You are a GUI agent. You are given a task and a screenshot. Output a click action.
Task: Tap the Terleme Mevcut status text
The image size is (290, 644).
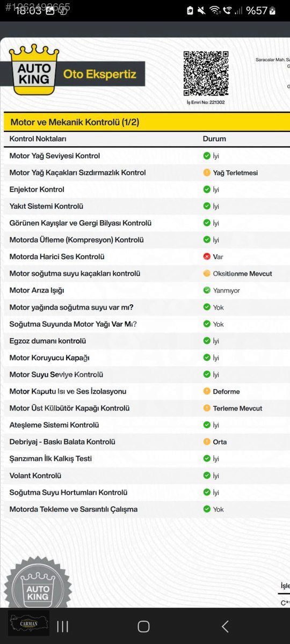point(237,408)
